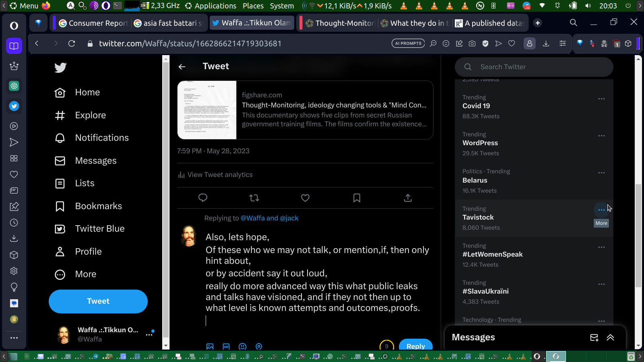Viewport: 644px width, 362px height.
Task: Click the blue Tweet compose button
Action: 98,301
